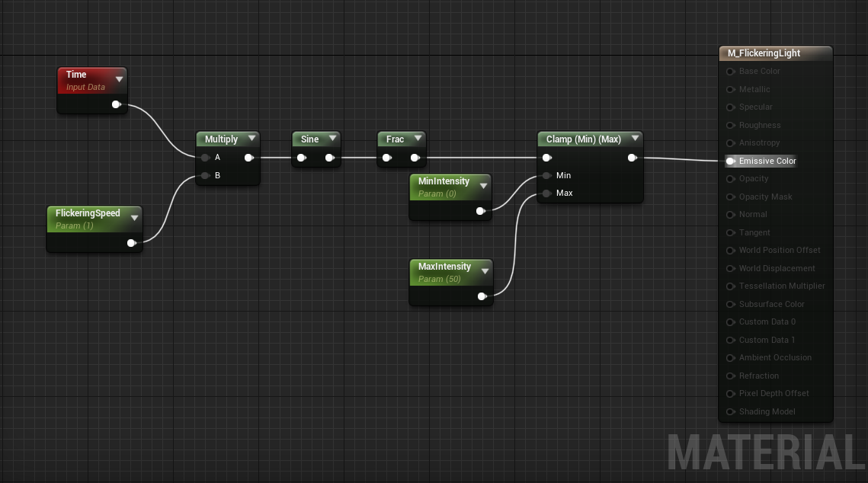
Task: Click the Normal input pin
Action: pyautogui.click(x=731, y=215)
